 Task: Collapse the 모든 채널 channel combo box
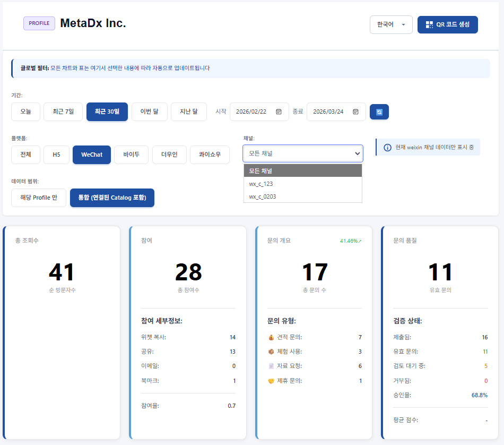[x=303, y=153]
